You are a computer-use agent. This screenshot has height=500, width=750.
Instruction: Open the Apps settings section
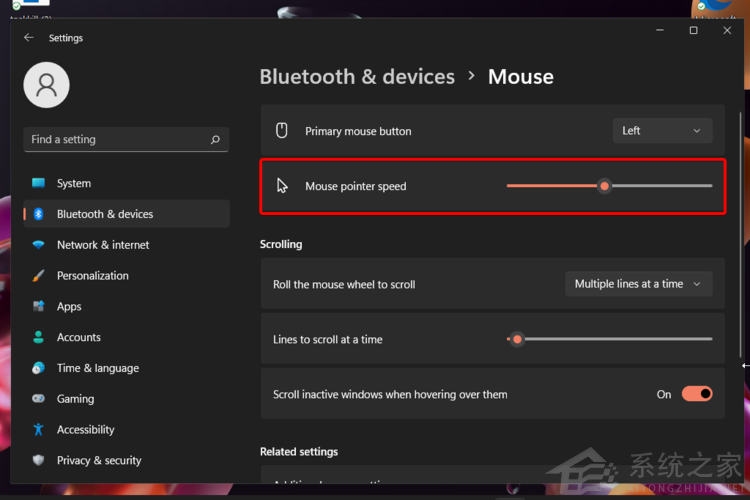click(69, 307)
